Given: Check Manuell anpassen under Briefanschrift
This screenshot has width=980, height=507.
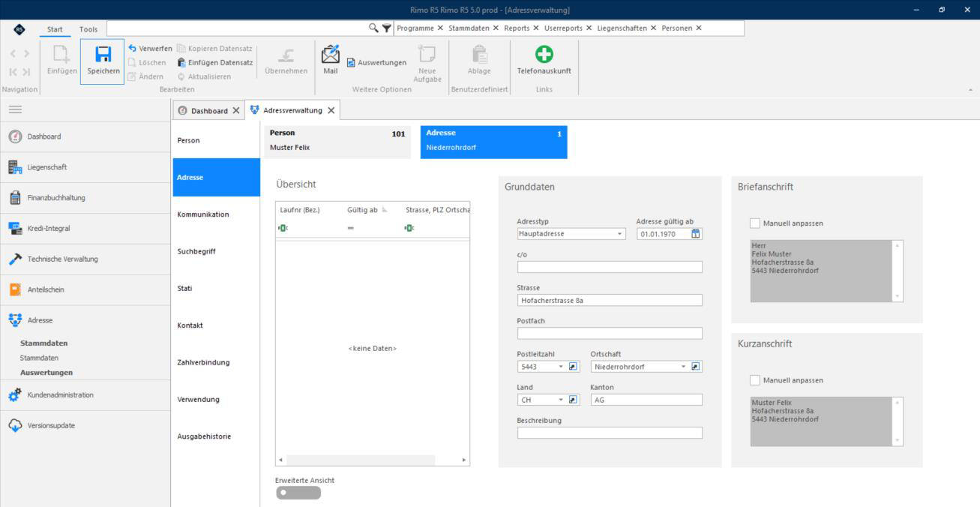Looking at the screenshot, I should (x=755, y=223).
